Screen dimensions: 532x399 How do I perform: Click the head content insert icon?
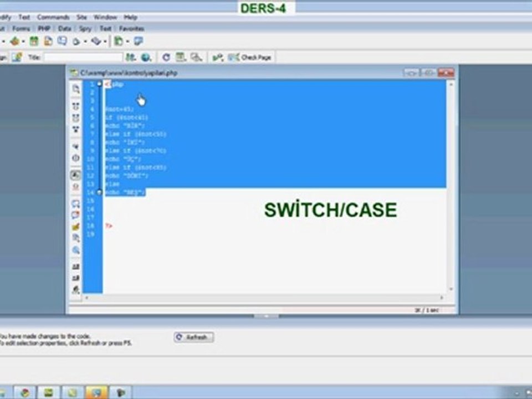click(76, 42)
